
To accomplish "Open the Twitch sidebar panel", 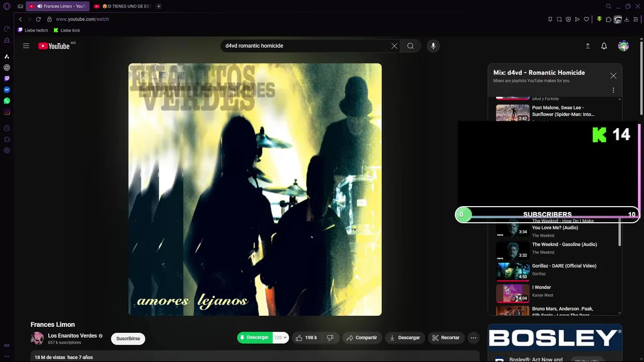I will [7, 78].
